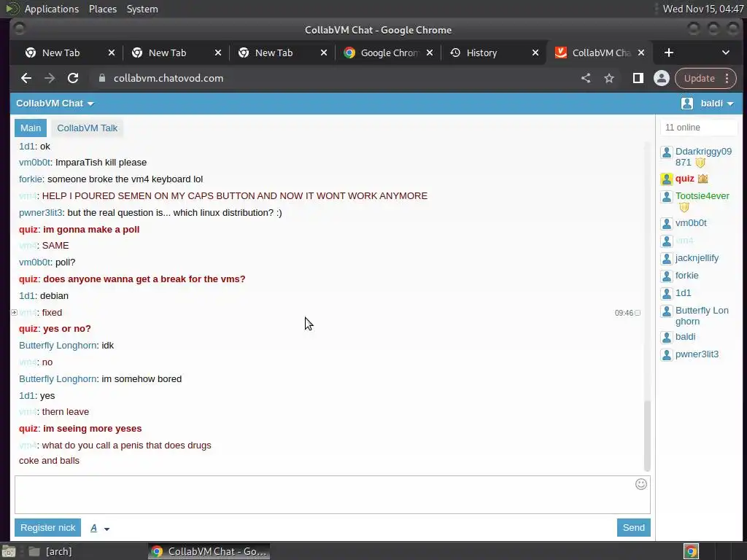747x560 pixels.
Task: Open Butterfly Longhorn in online list
Action: tap(702, 316)
